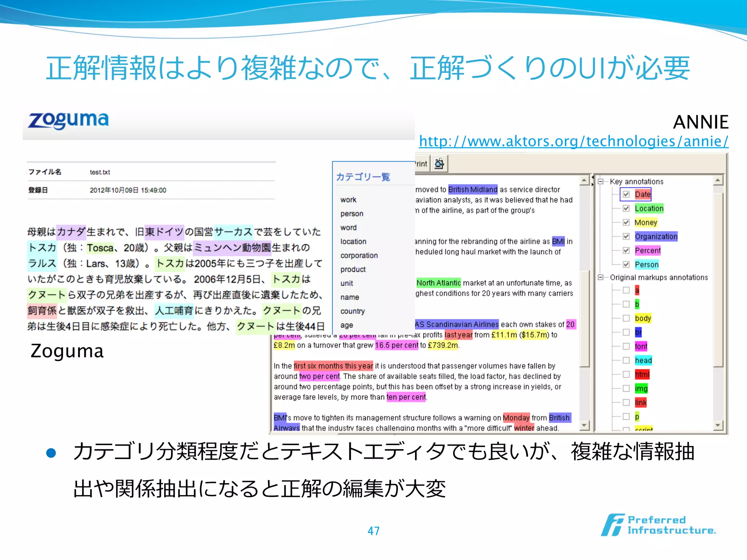
Task: Select the unit category
Action: tap(347, 283)
